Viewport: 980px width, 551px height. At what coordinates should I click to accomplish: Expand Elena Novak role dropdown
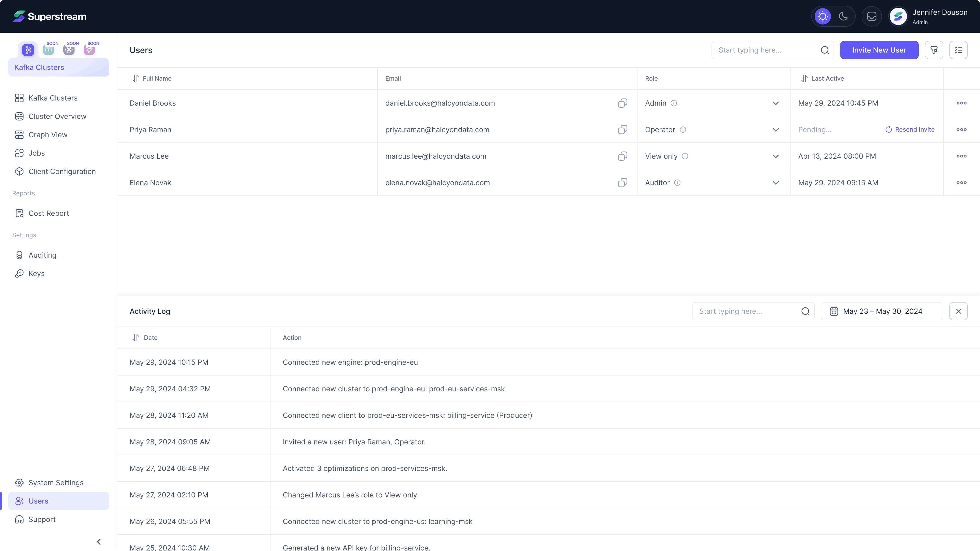point(776,183)
